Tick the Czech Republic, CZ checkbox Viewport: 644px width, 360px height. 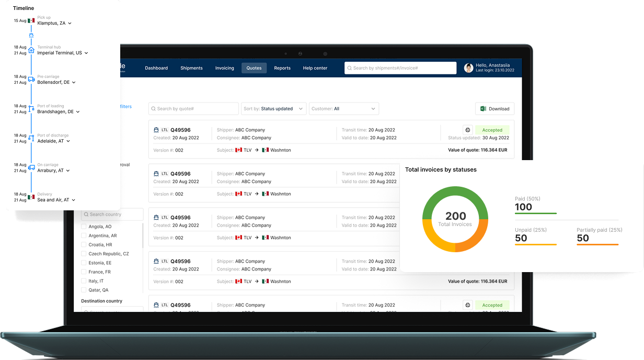(x=84, y=254)
